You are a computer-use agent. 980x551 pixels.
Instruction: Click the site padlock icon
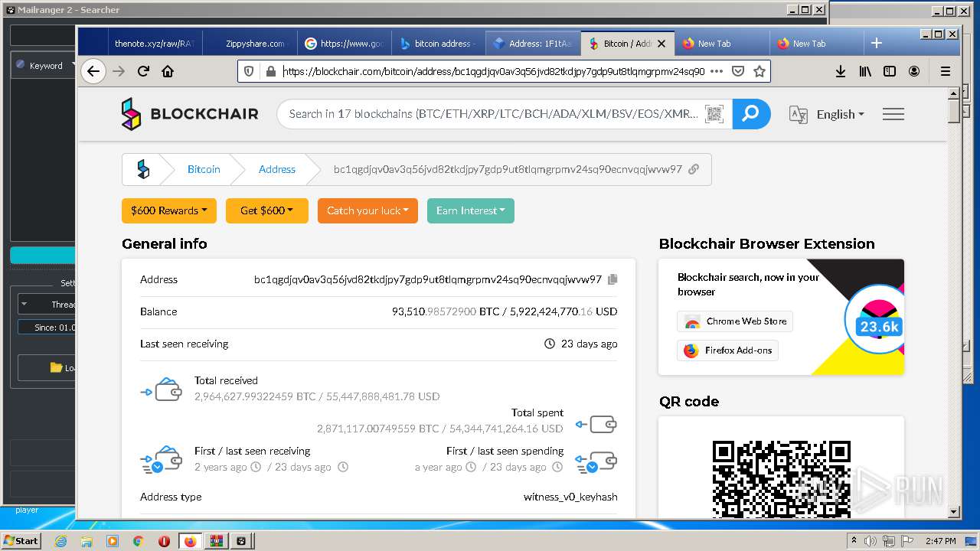coord(269,71)
